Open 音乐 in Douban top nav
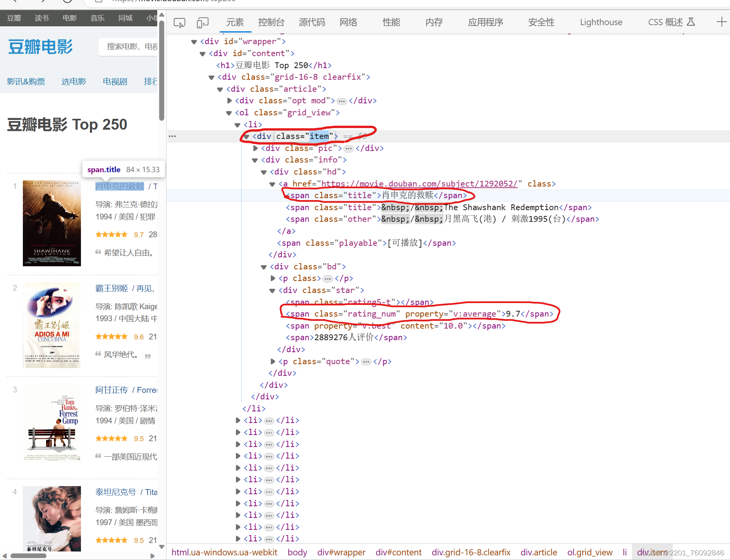Viewport: 730px width, 560px height. point(98,18)
